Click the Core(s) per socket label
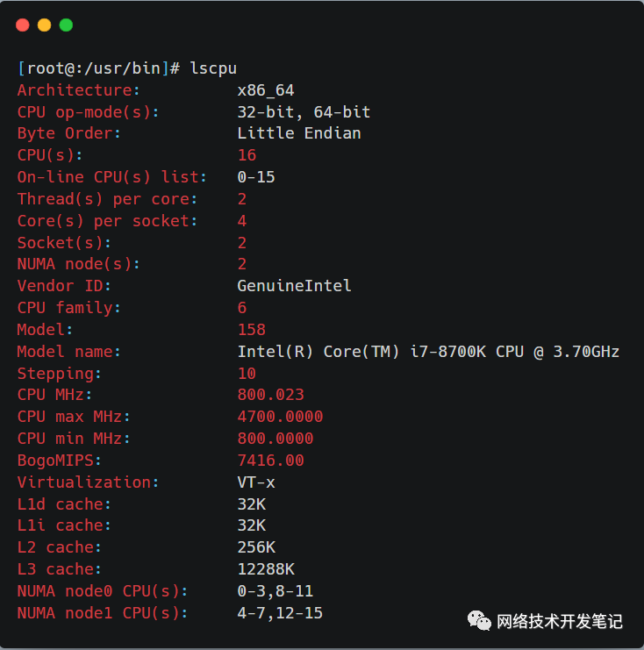This screenshot has height=650, width=644. tap(107, 221)
